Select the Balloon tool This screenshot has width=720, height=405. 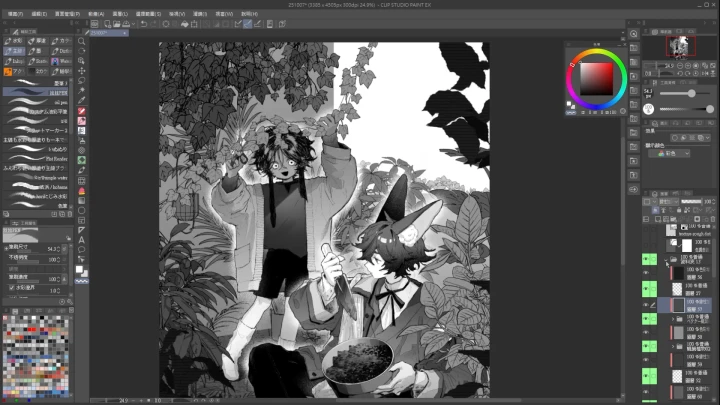click(x=81, y=251)
